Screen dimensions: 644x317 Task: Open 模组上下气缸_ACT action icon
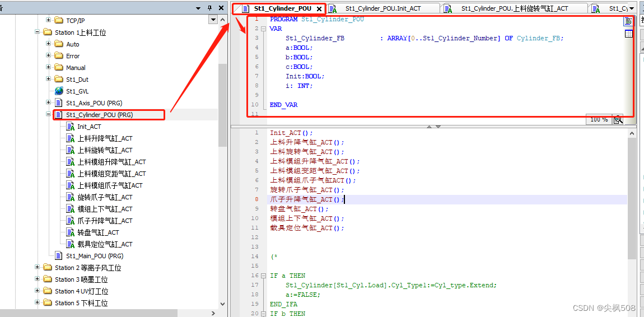[70, 209]
